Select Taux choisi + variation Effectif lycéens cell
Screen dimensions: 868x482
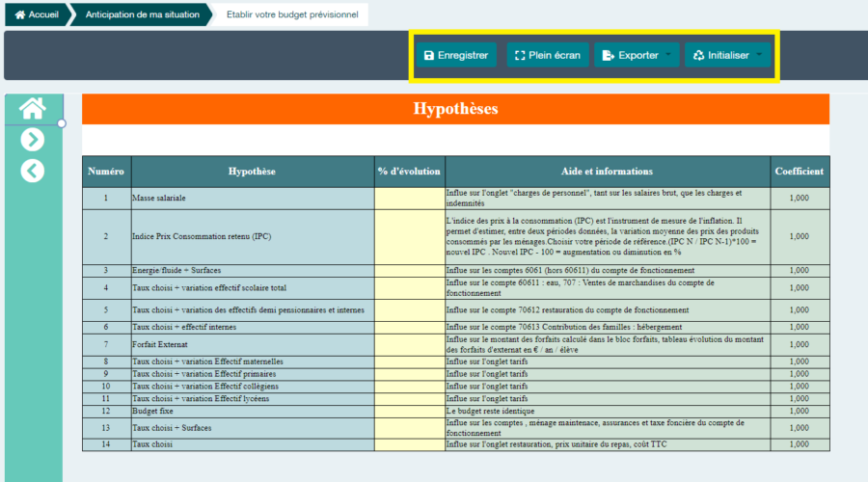pyautogui.click(x=253, y=399)
